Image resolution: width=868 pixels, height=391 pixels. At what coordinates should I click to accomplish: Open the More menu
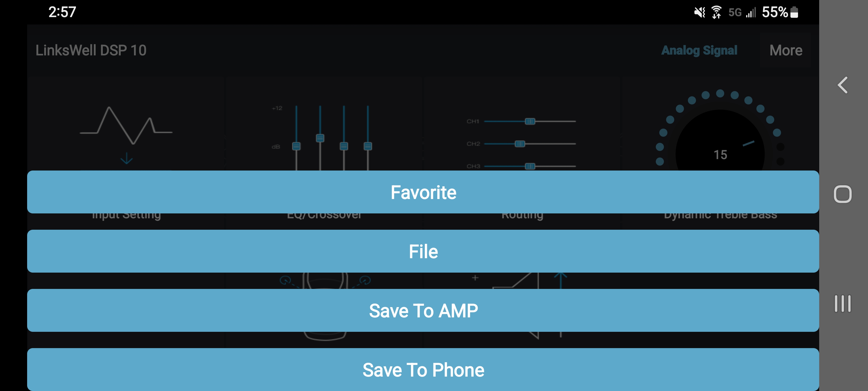coord(786,51)
